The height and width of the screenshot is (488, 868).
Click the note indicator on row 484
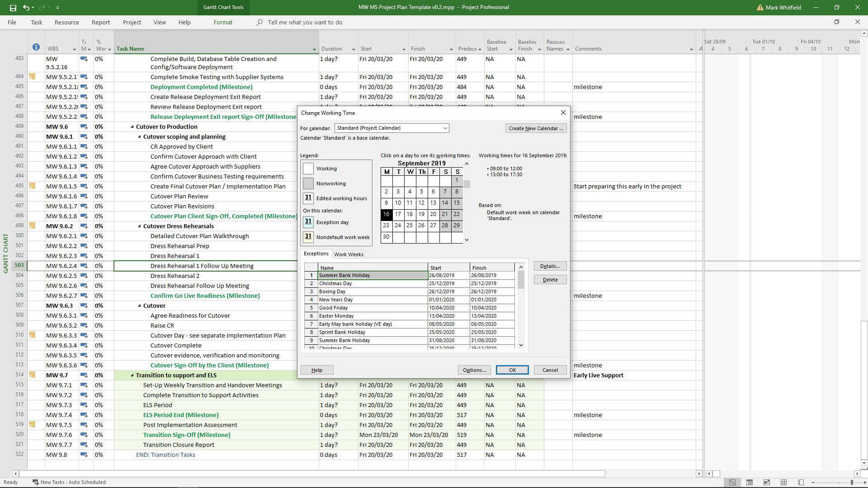(32, 77)
